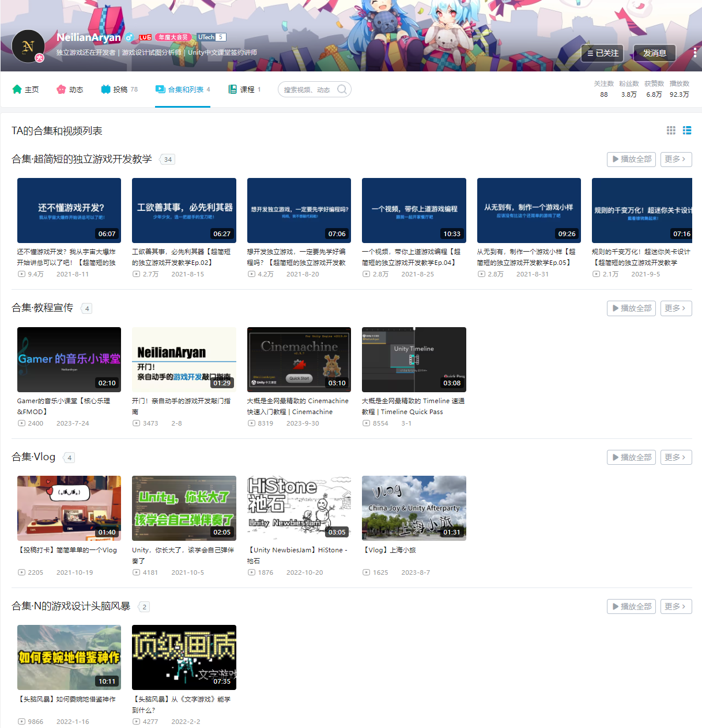Open the 课程 tab
This screenshot has height=728, width=702.
coord(244,89)
